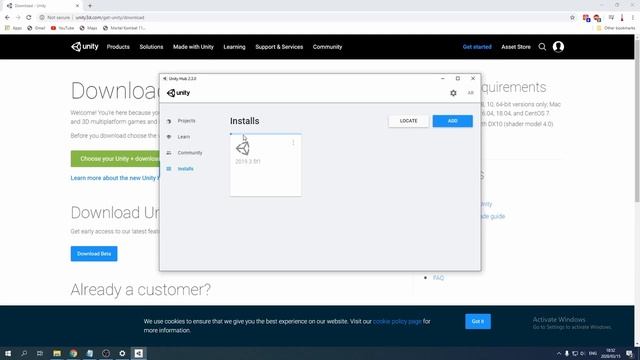Open the Community menu on Unity website

327,47
